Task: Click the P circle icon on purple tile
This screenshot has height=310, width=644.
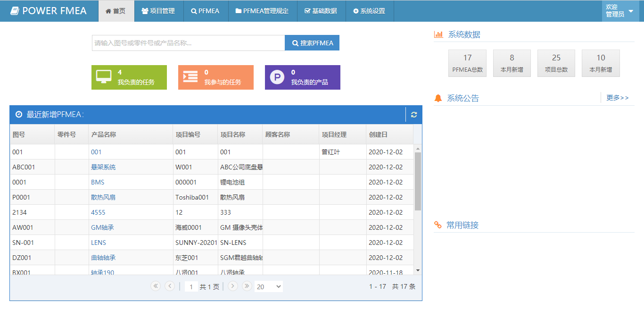Action: (277, 76)
